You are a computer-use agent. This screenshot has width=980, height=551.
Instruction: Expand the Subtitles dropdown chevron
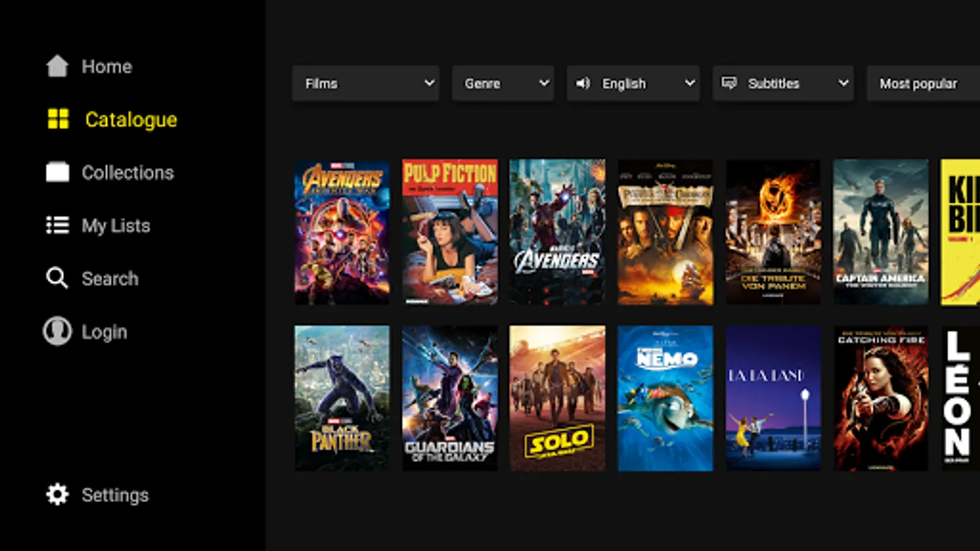pyautogui.click(x=843, y=83)
